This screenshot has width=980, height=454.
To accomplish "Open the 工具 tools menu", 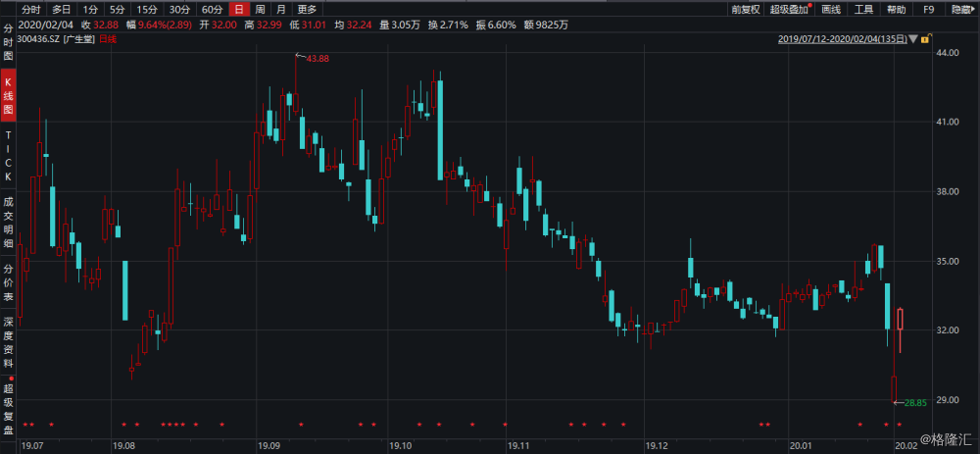I will click(x=863, y=10).
